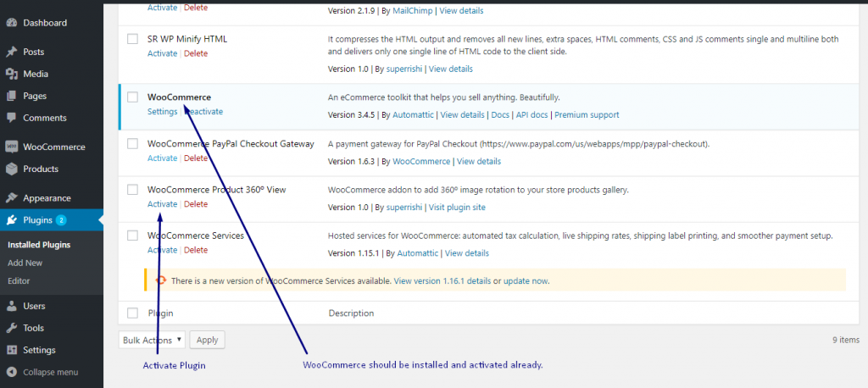Delete the WooCommerce Services plugin
The height and width of the screenshot is (388, 868).
click(196, 250)
